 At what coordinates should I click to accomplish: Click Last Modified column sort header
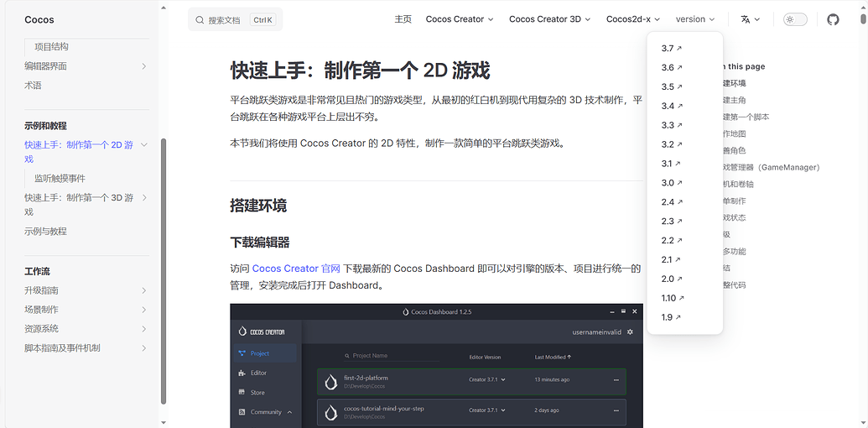pyautogui.click(x=553, y=358)
